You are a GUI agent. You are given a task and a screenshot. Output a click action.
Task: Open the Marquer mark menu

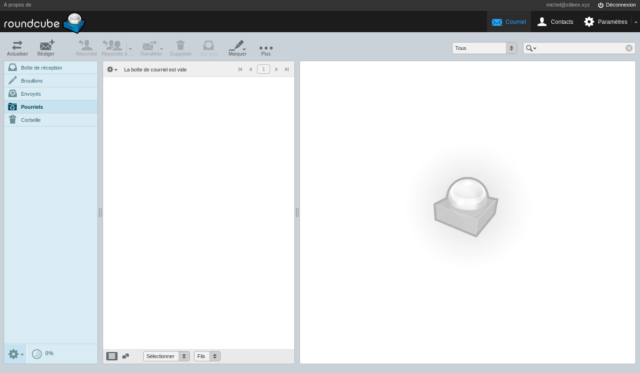tap(237, 48)
